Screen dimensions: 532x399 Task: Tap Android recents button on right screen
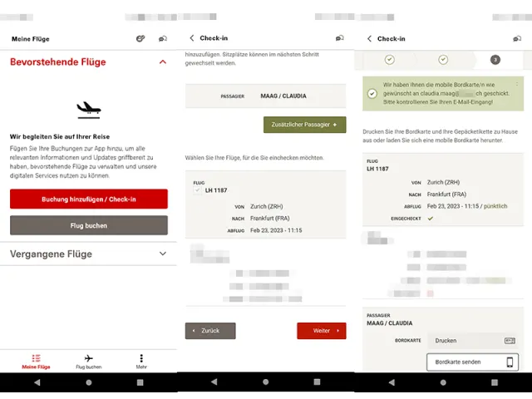click(x=495, y=382)
